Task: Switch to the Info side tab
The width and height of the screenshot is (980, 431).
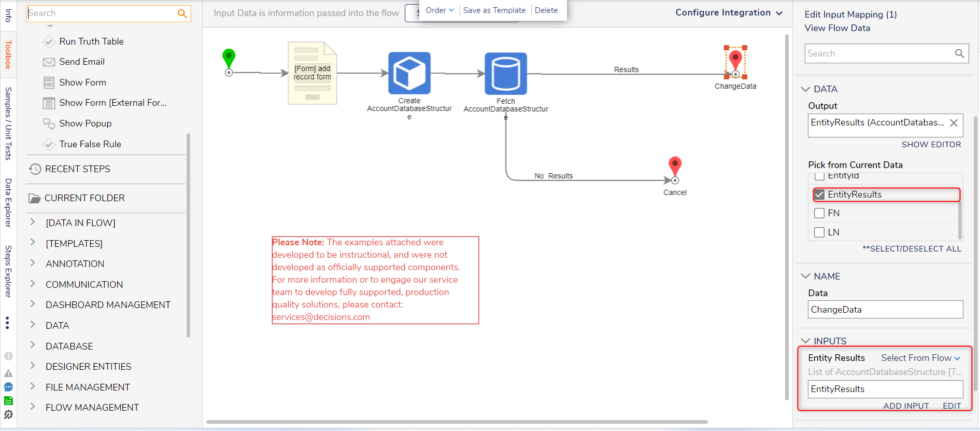Action: (8, 16)
